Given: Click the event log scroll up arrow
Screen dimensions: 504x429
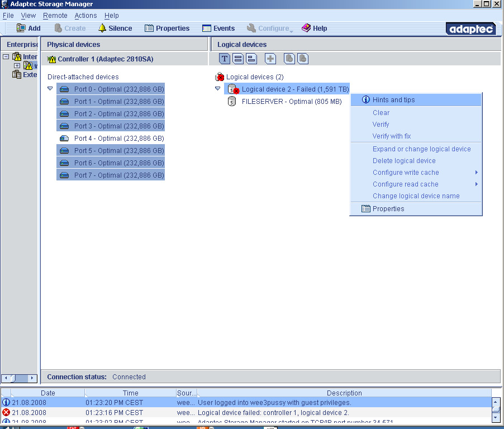Looking at the screenshot, I should click(496, 402).
